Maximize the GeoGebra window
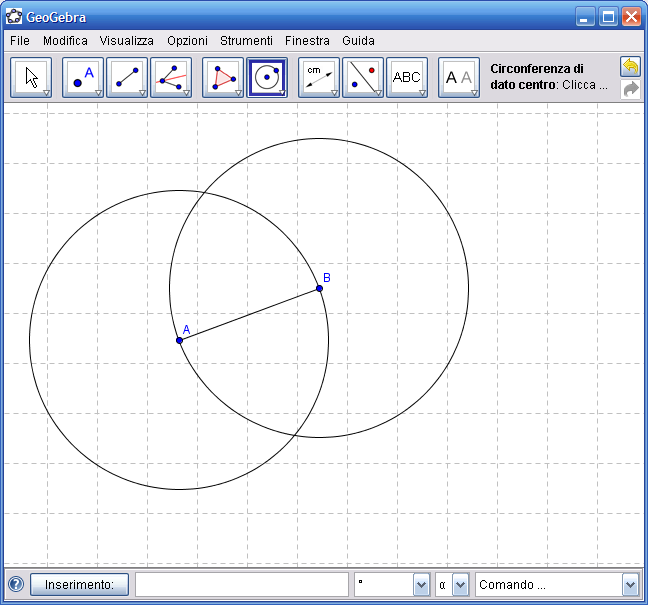This screenshot has height=605, width=648. pyautogui.click(x=608, y=17)
